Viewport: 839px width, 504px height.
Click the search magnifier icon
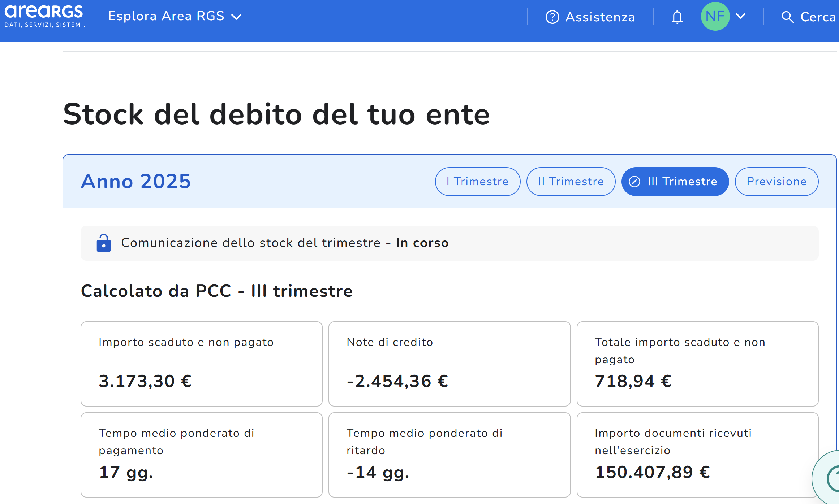pyautogui.click(x=787, y=17)
